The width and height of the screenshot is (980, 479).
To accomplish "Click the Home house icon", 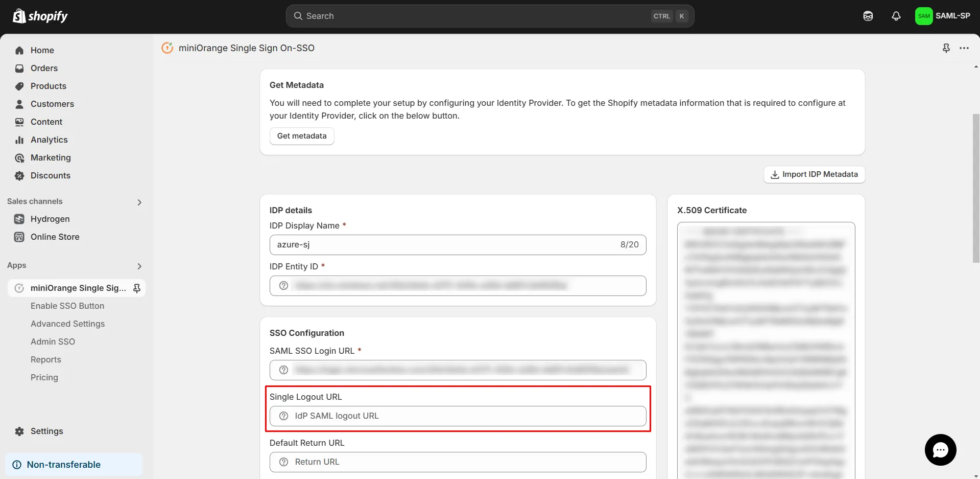I will tap(19, 50).
